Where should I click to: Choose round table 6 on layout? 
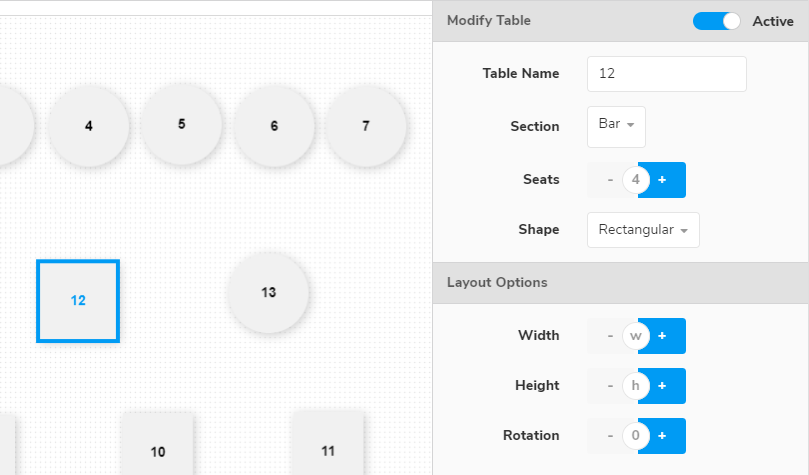[274, 126]
